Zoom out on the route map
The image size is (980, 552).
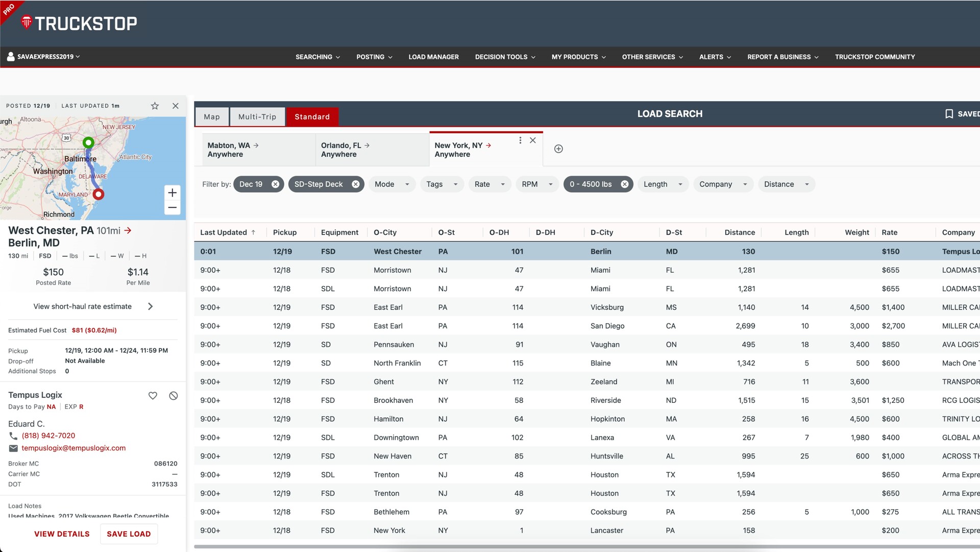[172, 207]
